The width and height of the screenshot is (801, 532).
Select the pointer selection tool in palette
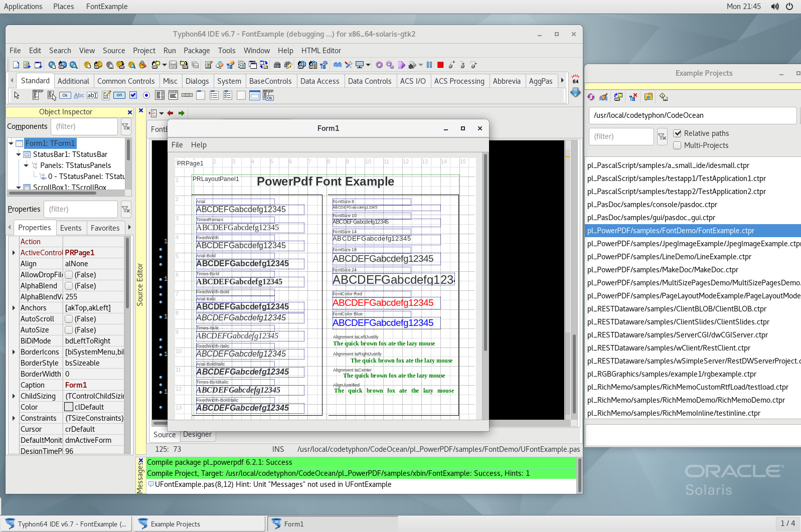point(17,95)
